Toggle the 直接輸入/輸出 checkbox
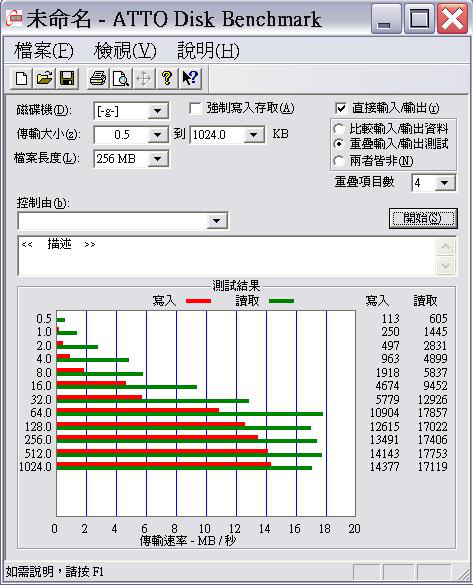 point(341,109)
